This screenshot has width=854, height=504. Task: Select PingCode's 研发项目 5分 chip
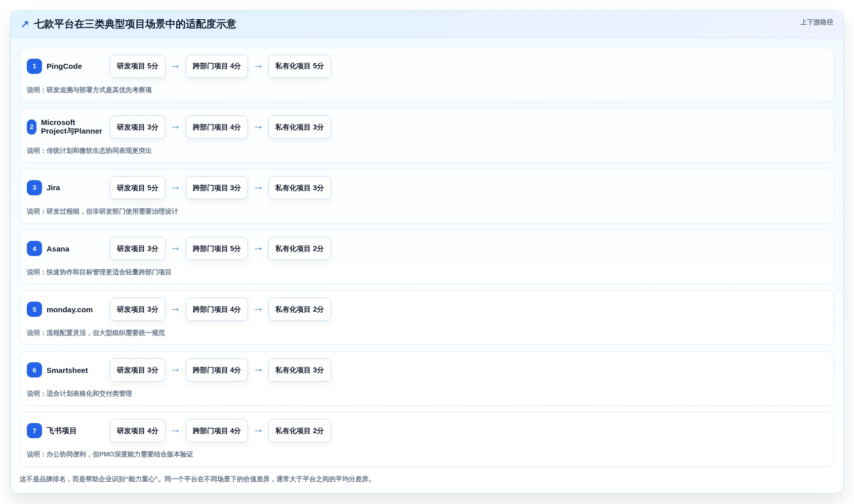(138, 66)
